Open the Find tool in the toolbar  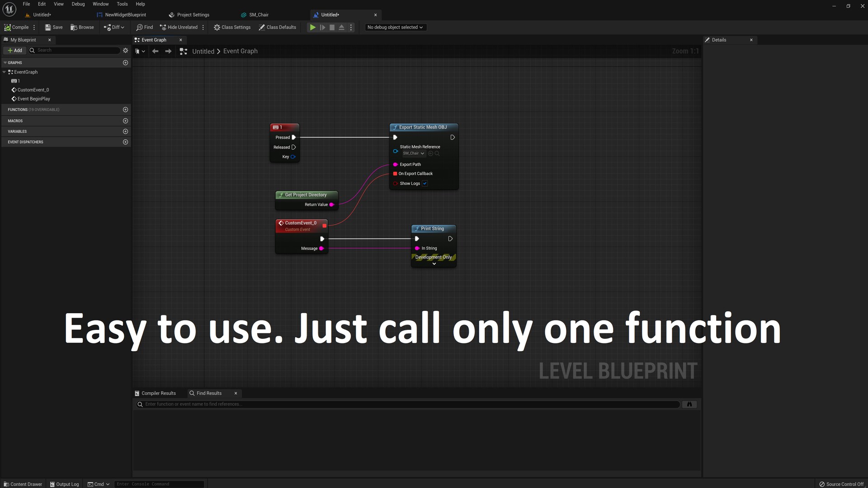(x=145, y=27)
